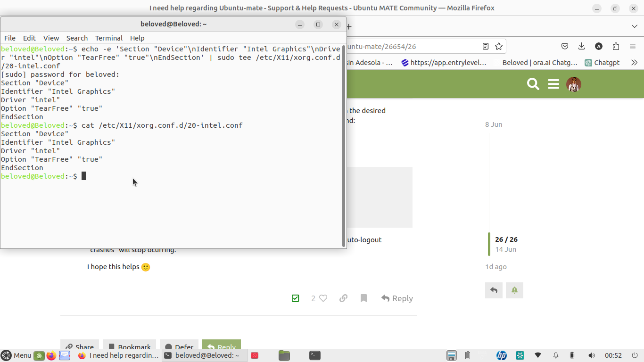Open the Search menu in terminal
The image size is (644, 362).
[x=77, y=38]
